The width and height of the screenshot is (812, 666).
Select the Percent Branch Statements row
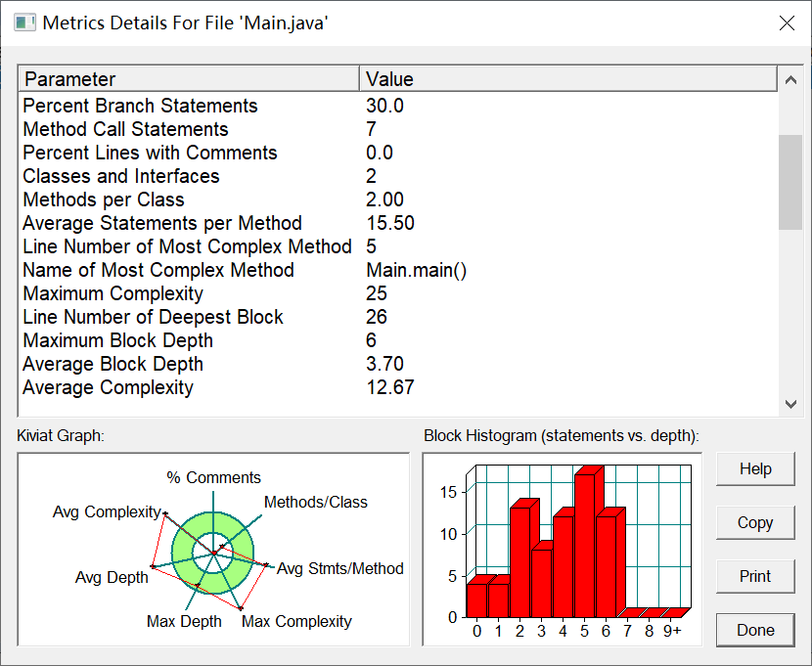coord(398,106)
